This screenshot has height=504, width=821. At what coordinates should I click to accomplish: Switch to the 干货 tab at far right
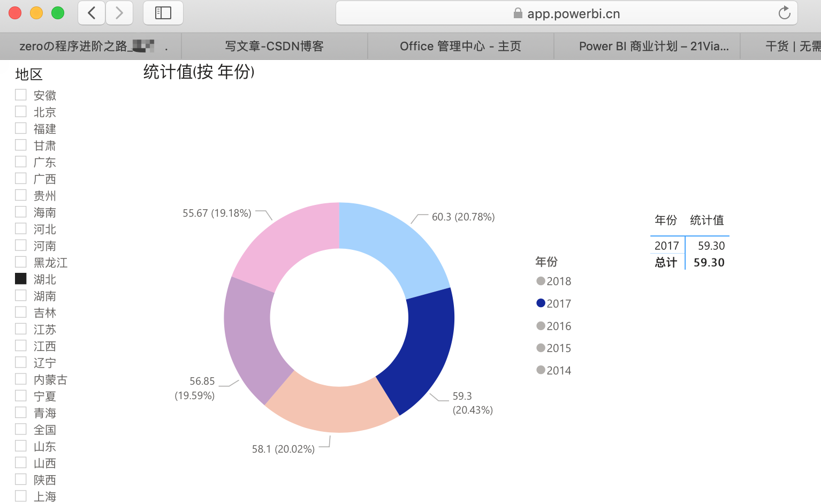click(781, 47)
